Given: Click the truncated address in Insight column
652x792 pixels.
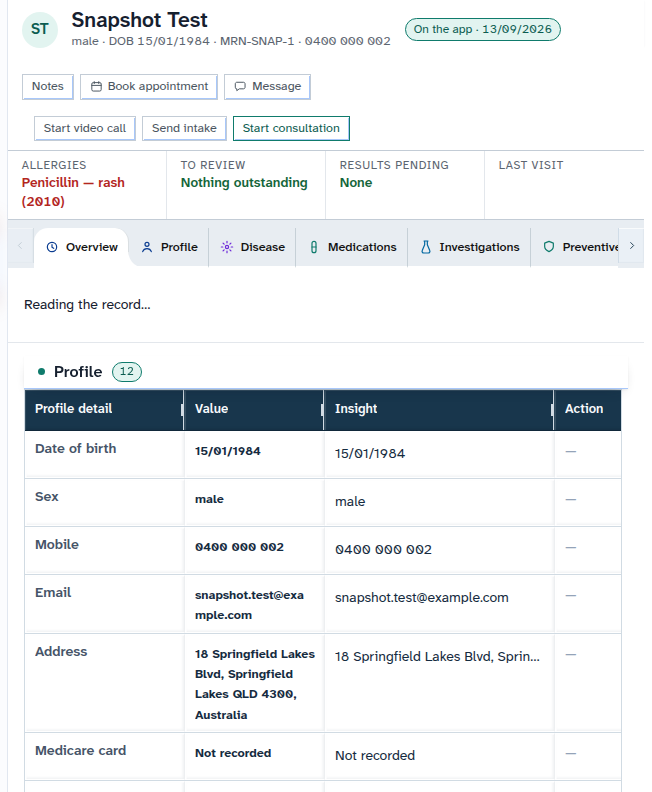Looking at the screenshot, I should click(437, 657).
